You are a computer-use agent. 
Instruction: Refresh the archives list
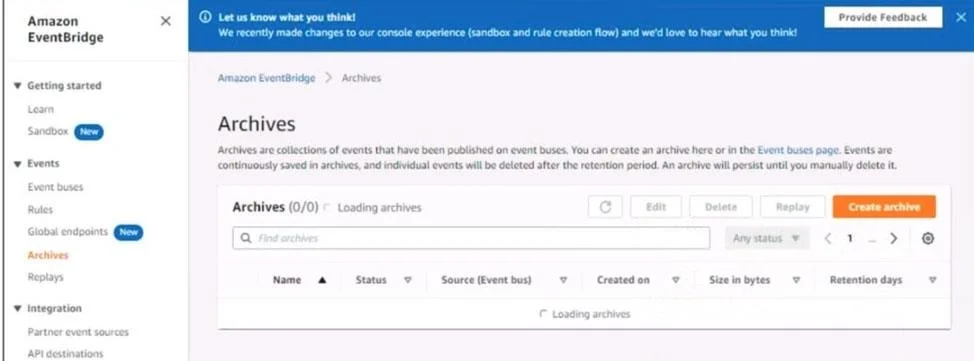pos(605,207)
